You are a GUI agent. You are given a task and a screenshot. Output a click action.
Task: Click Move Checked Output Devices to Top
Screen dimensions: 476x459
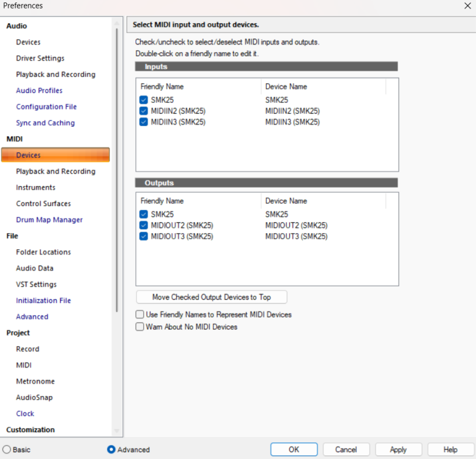tap(211, 297)
